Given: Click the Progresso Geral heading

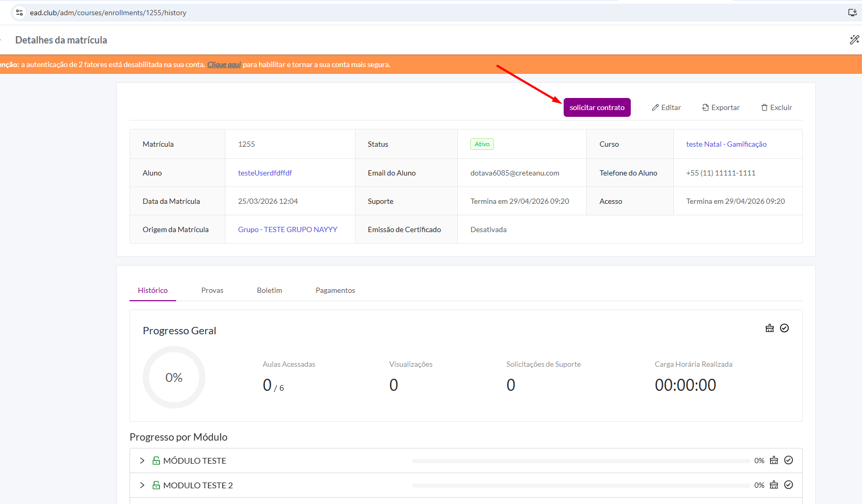Looking at the screenshot, I should [x=179, y=331].
